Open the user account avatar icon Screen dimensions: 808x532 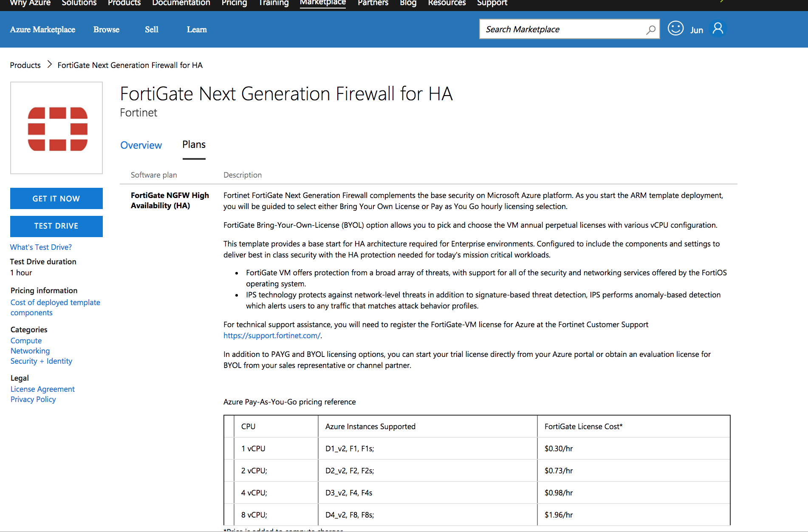[x=718, y=28]
